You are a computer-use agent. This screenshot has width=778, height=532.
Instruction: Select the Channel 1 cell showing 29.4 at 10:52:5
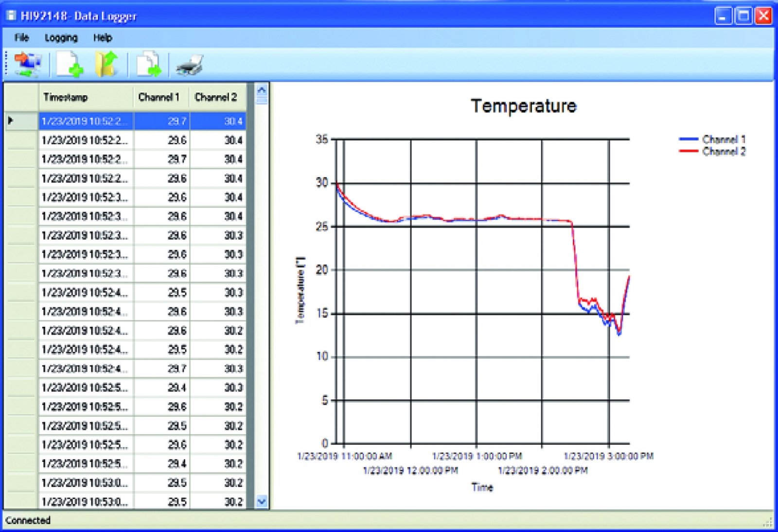click(162, 388)
